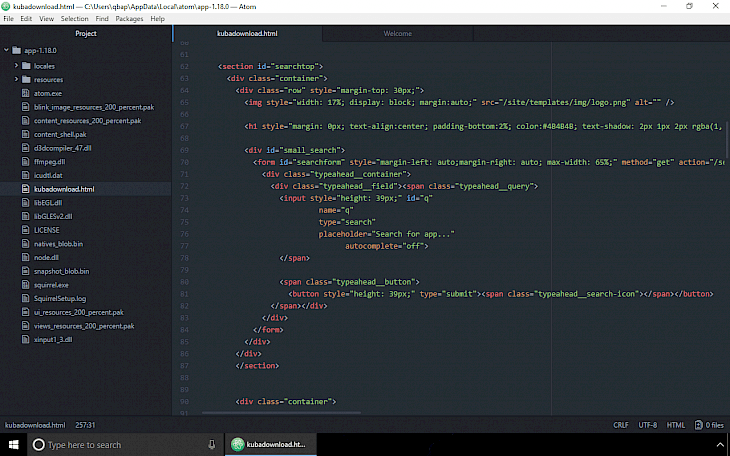Click the app-1.18.0 folder icon
730x456 pixels.
(x=17, y=50)
